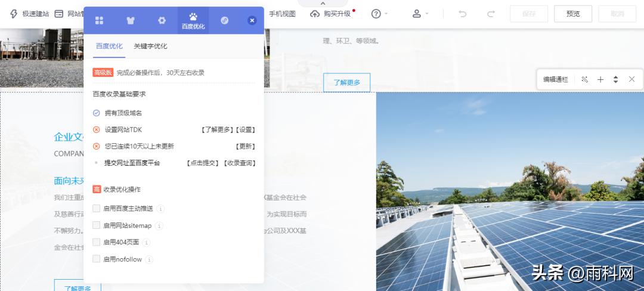Click the 取消 button
644x291 pixels.
tap(617, 14)
